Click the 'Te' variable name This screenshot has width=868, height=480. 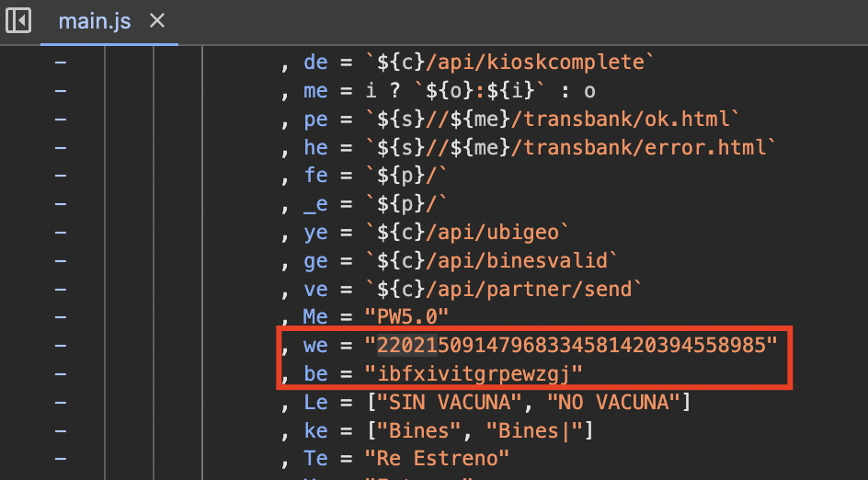coord(315,459)
